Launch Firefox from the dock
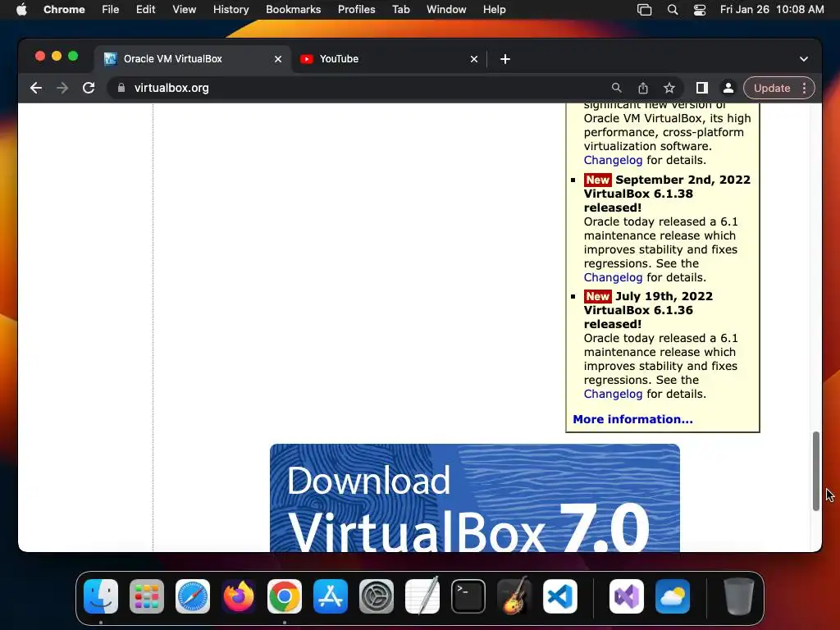 coord(239,596)
